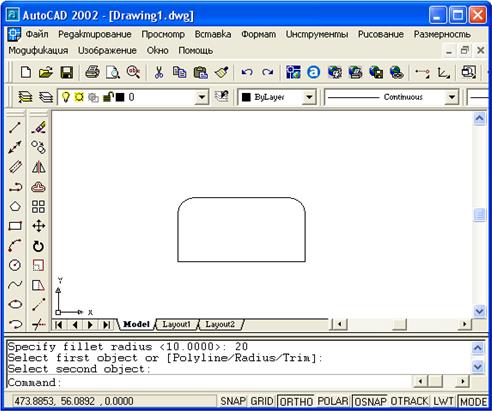Toggle LWT lineweight display
Screen dimensions: 492x411
click(x=443, y=401)
